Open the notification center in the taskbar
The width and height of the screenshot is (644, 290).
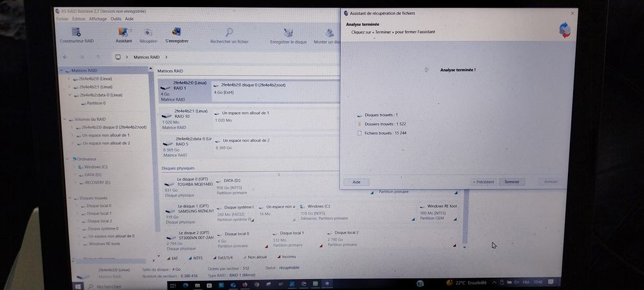(x=551, y=282)
